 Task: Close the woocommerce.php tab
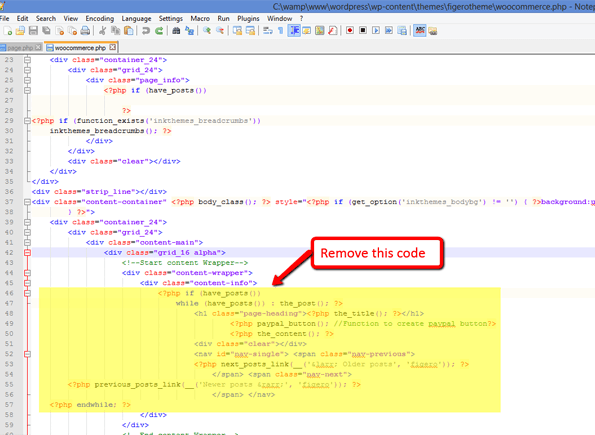click(112, 47)
